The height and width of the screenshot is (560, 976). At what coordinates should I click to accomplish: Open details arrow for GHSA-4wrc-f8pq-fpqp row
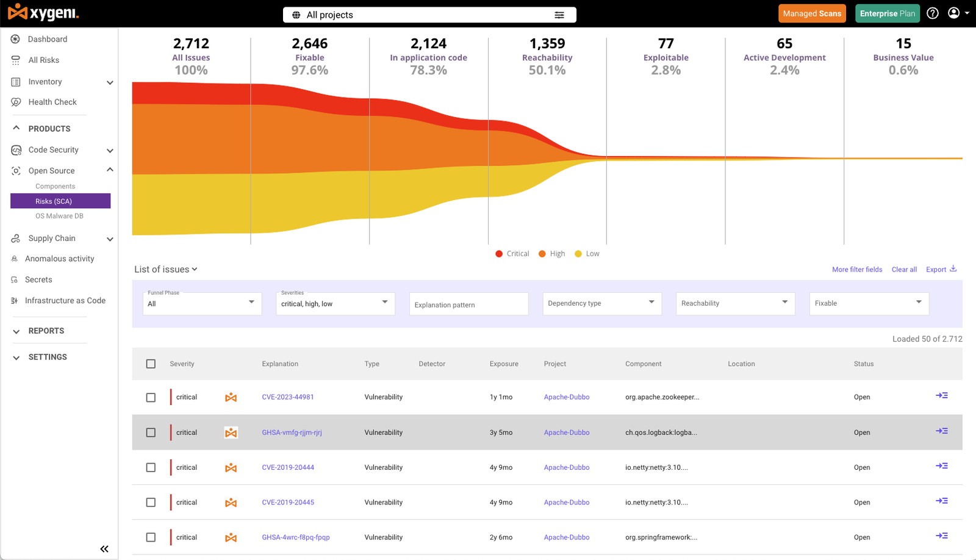coord(942,536)
